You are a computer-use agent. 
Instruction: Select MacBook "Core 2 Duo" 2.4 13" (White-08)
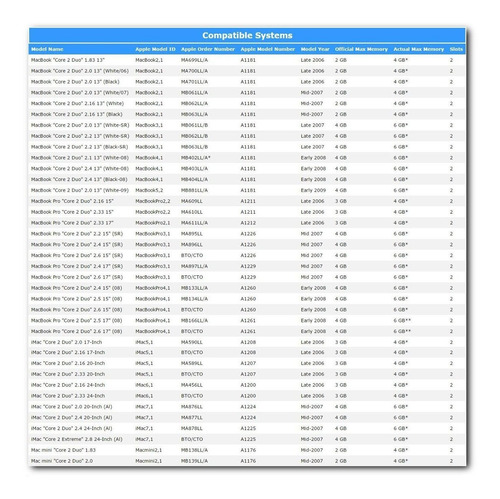pyautogui.click(x=80, y=168)
